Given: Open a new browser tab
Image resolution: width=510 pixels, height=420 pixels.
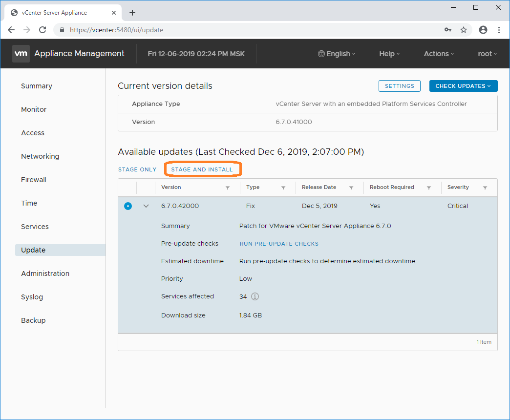Looking at the screenshot, I should 132,13.
